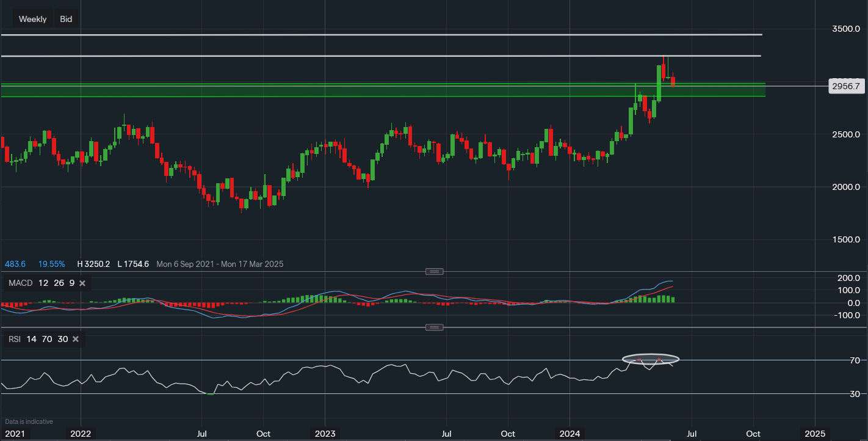
Task: Select the upper white horizontal resistance line
Action: (x=366, y=35)
